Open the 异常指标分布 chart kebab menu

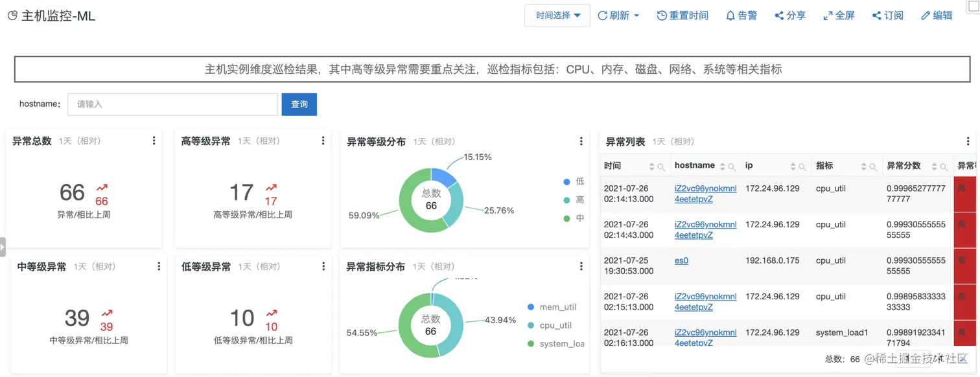tap(581, 266)
